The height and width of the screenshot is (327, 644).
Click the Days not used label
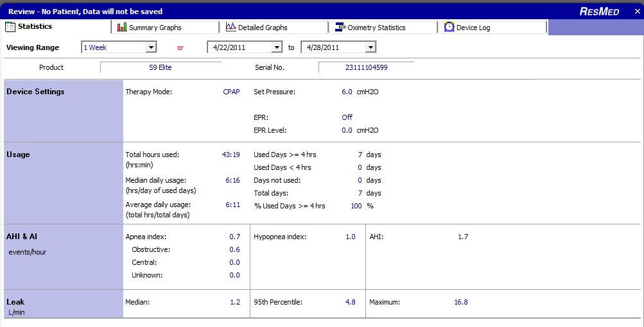coord(277,180)
